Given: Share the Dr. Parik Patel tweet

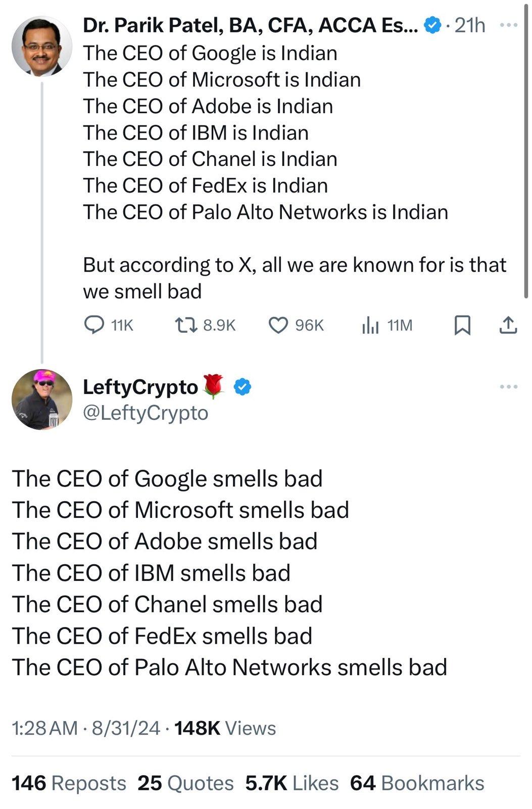Looking at the screenshot, I should coord(508,325).
